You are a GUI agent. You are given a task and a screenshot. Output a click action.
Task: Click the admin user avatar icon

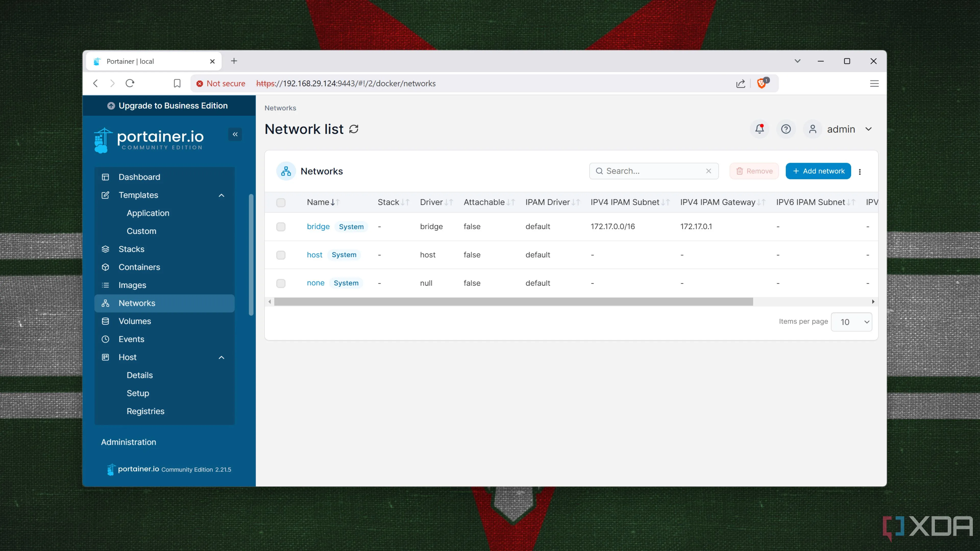click(x=813, y=129)
